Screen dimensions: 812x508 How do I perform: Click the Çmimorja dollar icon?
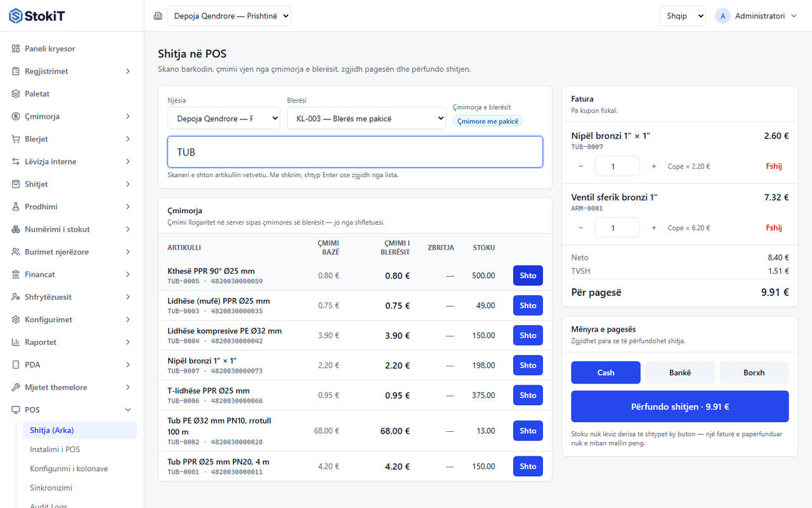pos(16,116)
